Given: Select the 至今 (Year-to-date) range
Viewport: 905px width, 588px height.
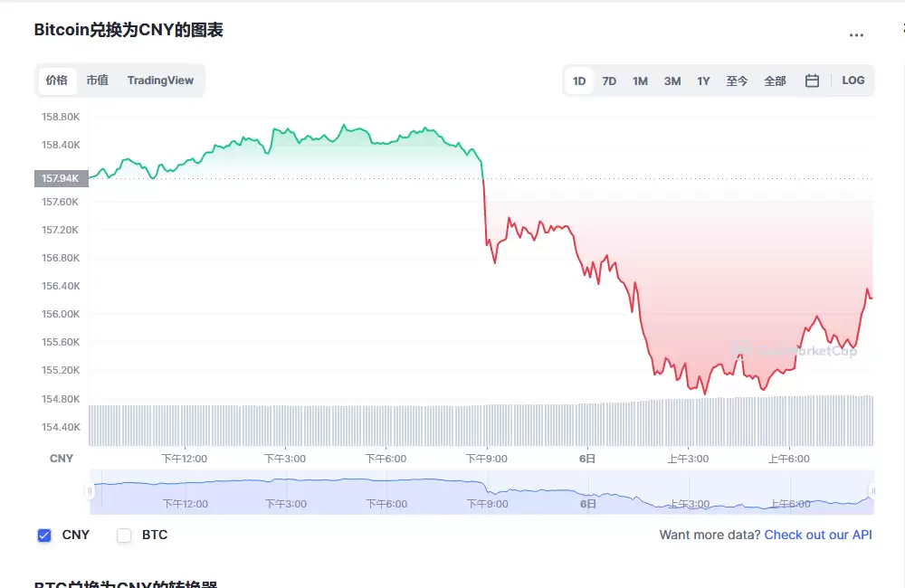Looking at the screenshot, I should (738, 81).
